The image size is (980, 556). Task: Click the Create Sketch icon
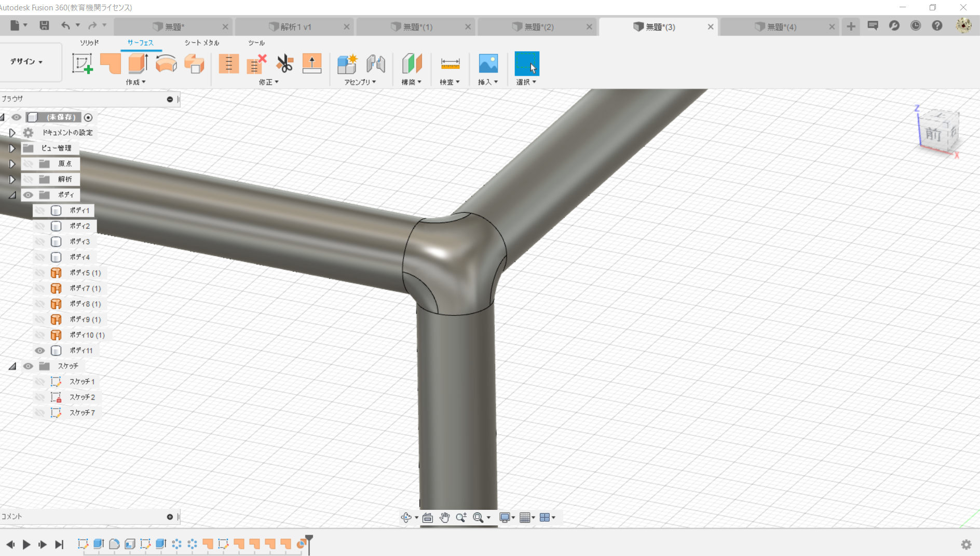point(82,64)
